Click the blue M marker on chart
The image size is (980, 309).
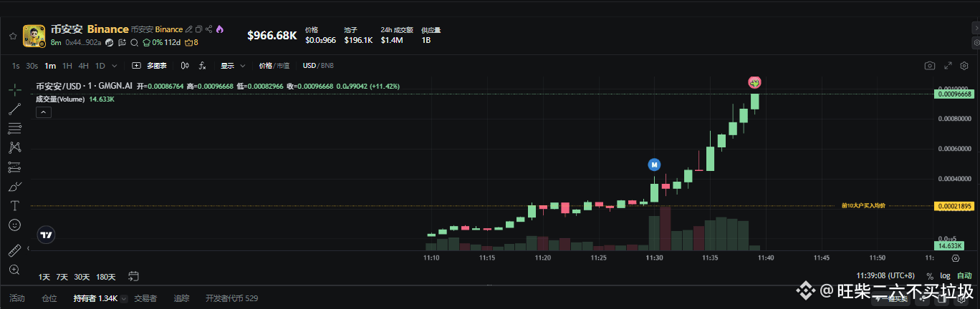point(654,165)
